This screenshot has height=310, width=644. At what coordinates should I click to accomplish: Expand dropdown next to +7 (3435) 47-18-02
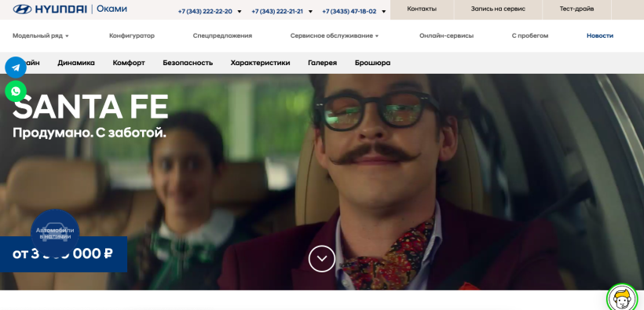coord(383,12)
